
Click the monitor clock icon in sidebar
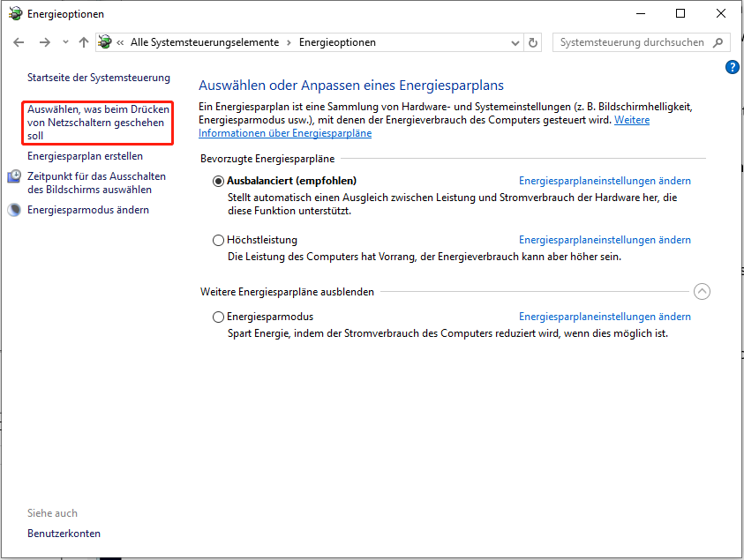[x=14, y=176]
